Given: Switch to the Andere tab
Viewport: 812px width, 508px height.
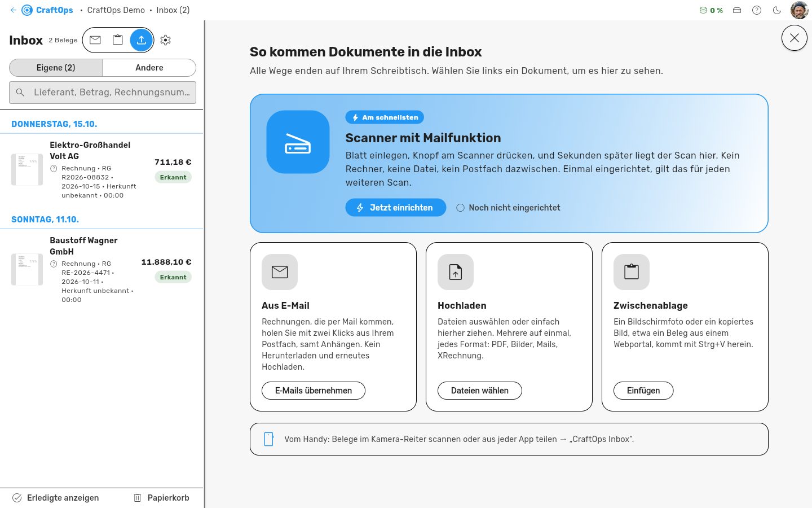Looking at the screenshot, I should (x=149, y=68).
